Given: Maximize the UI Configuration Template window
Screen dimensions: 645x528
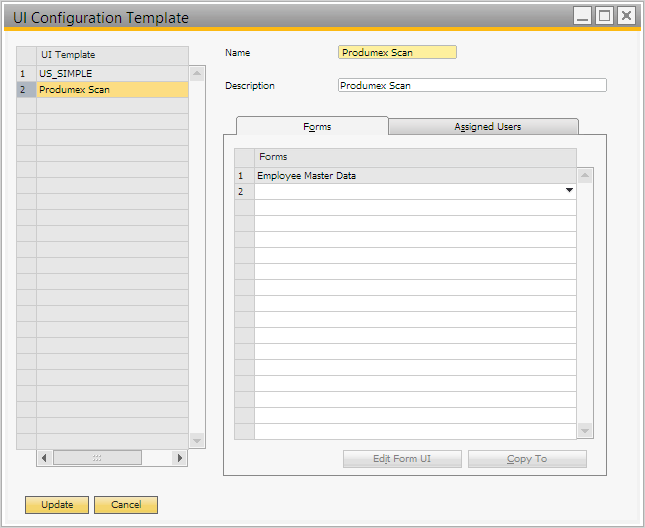Looking at the screenshot, I should [x=604, y=16].
